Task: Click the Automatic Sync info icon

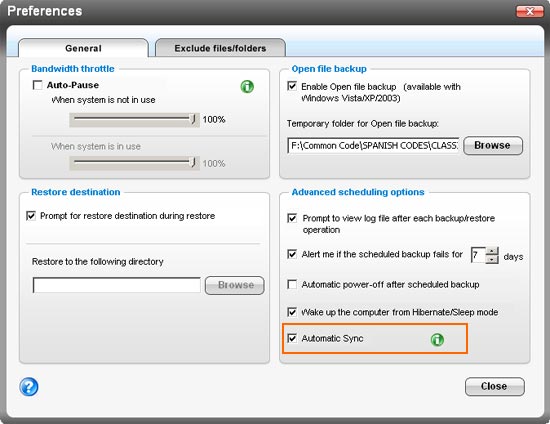Action: pos(437,339)
